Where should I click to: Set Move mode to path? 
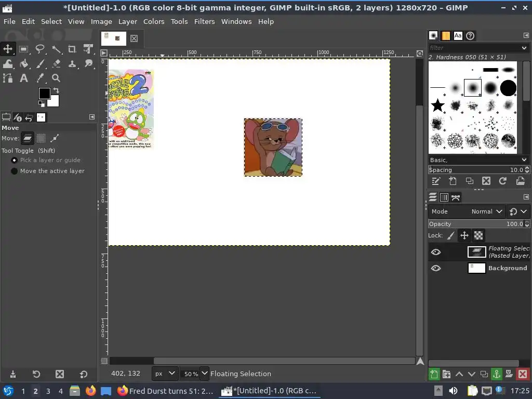point(54,138)
